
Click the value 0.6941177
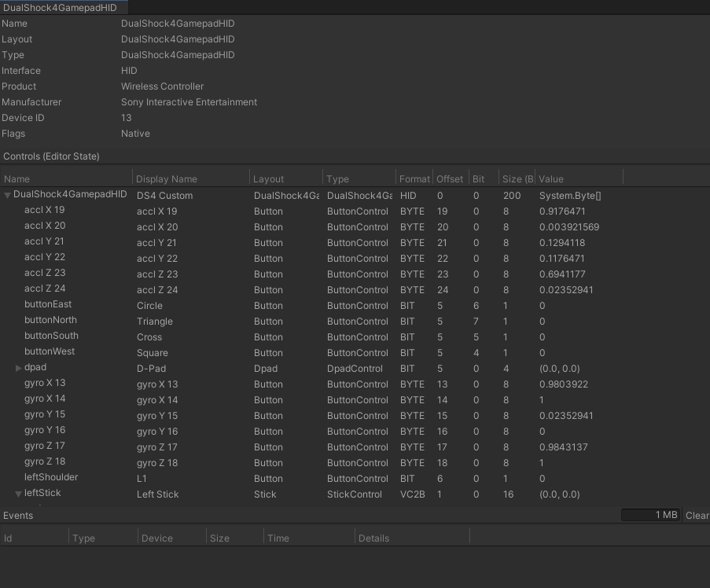pyautogui.click(x=562, y=274)
